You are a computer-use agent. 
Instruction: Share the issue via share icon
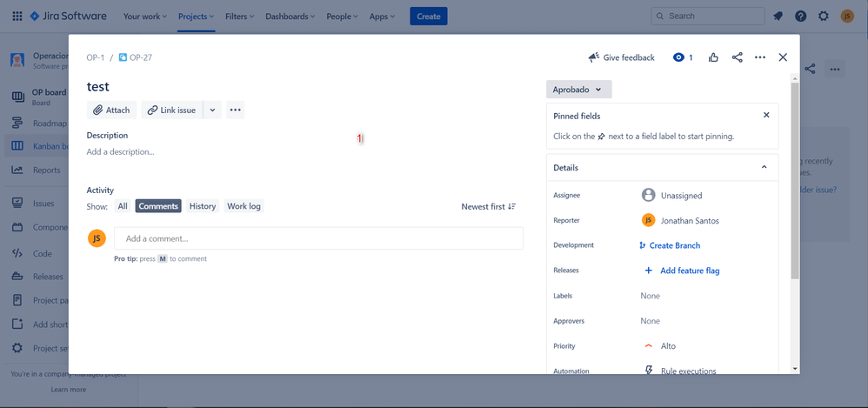pos(738,57)
